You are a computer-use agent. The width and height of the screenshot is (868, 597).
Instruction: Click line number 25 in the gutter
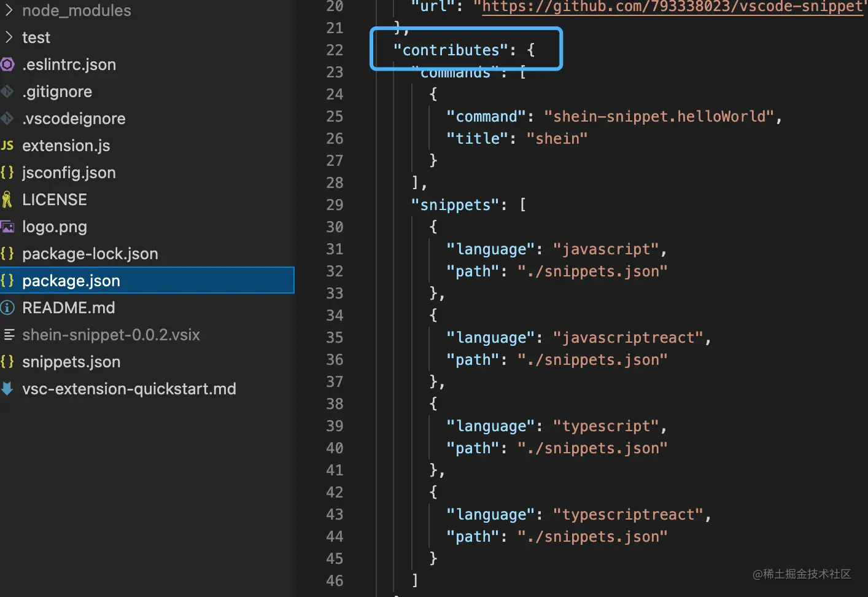click(335, 116)
